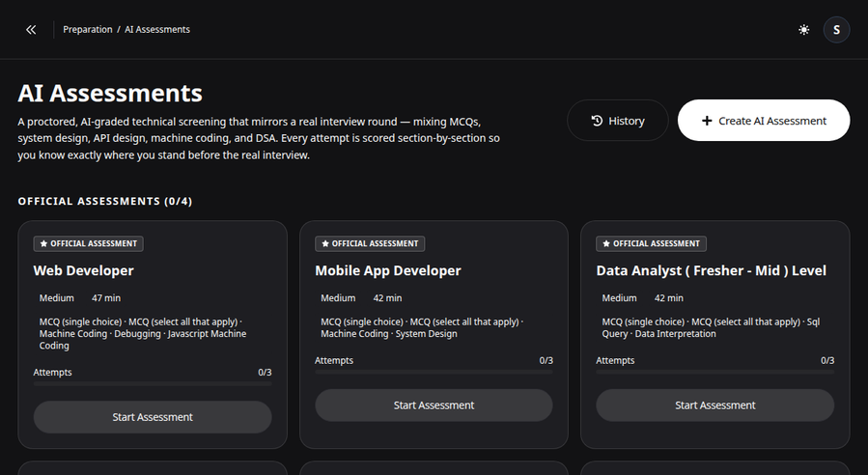Click Official Assessment badge on Mobile App Developer card
The height and width of the screenshot is (475, 868).
click(x=370, y=243)
